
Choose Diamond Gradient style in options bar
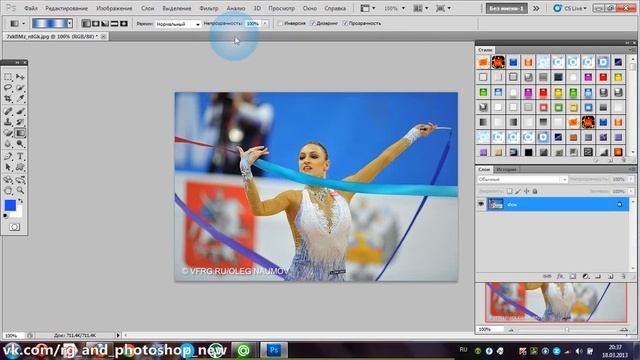tap(124, 24)
